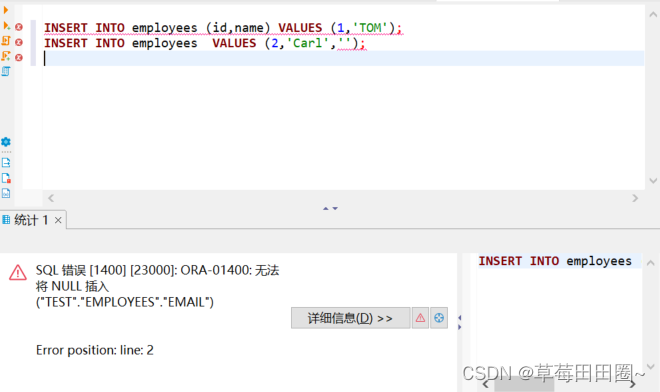Viewport: 660px width, 392px height.
Task: Execute SQL statement in new tab
Action: tap(6, 26)
